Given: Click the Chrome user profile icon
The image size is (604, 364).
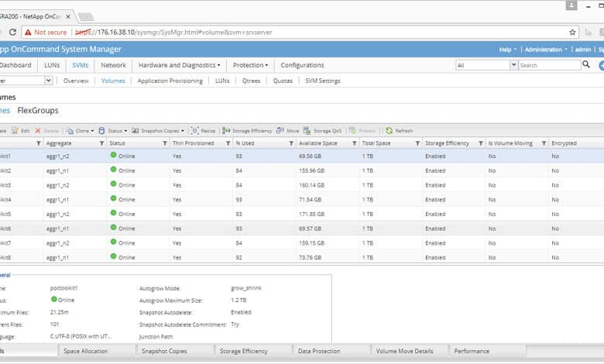Looking at the screenshot, I should click(571, 5).
